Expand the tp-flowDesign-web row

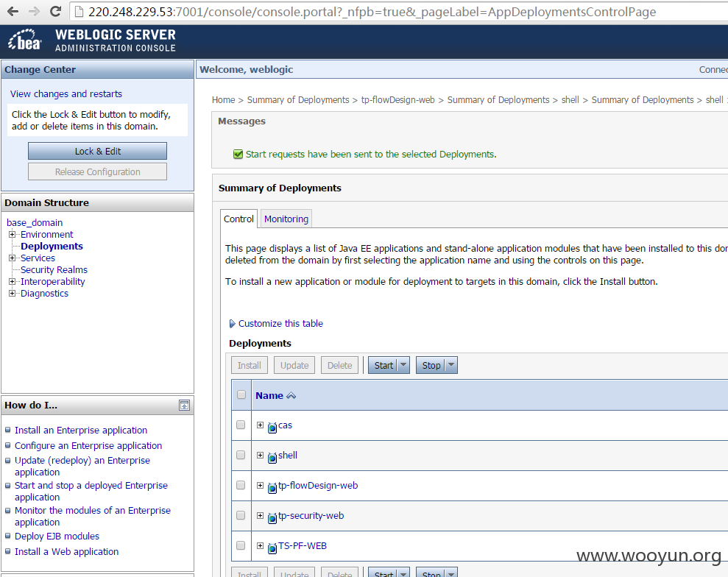point(260,486)
